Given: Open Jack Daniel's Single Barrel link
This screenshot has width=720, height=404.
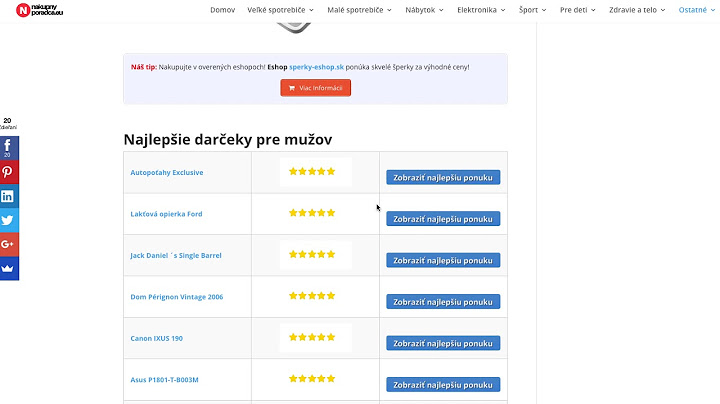Looking at the screenshot, I should point(176,255).
